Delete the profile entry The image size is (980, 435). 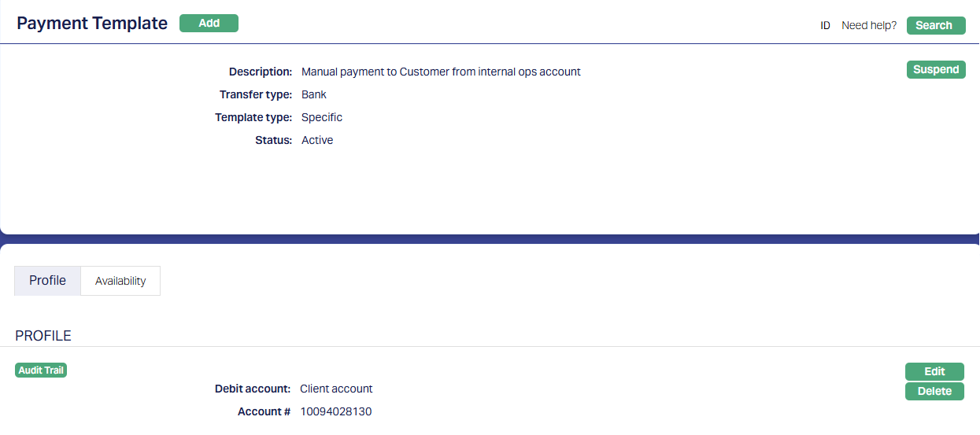[x=934, y=391]
